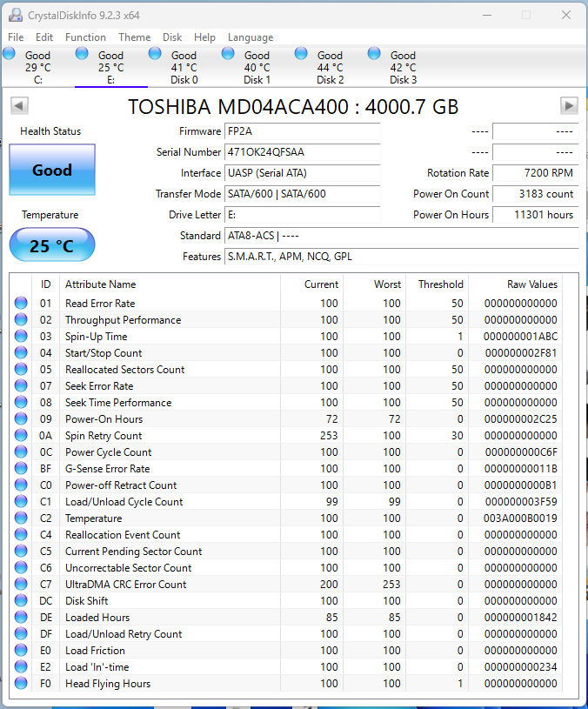
Task: Go to next disk with right arrow
Action: [x=569, y=106]
